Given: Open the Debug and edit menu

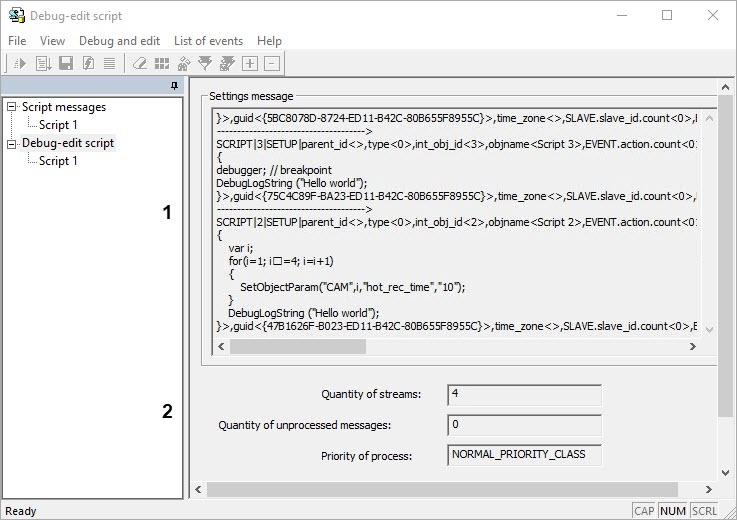Looking at the screenshot, I should point(119,41).
